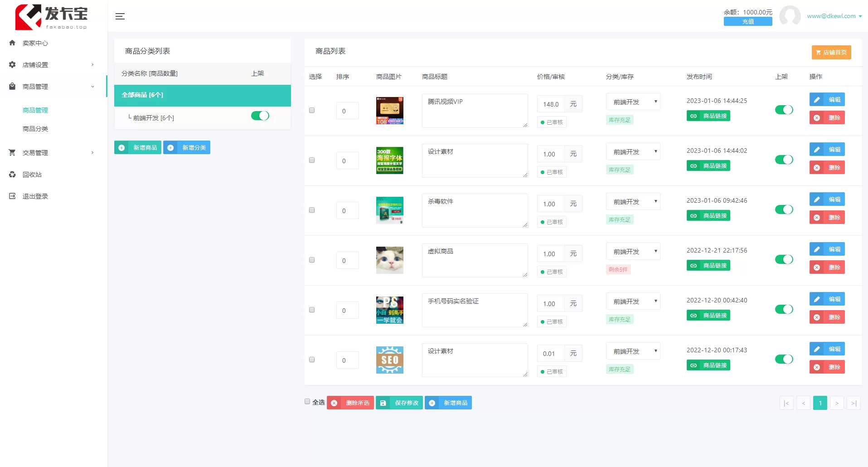This screenshot has height=467, width=868.
Task: Click the cat product thumbnail
Action: pos(389,260)
